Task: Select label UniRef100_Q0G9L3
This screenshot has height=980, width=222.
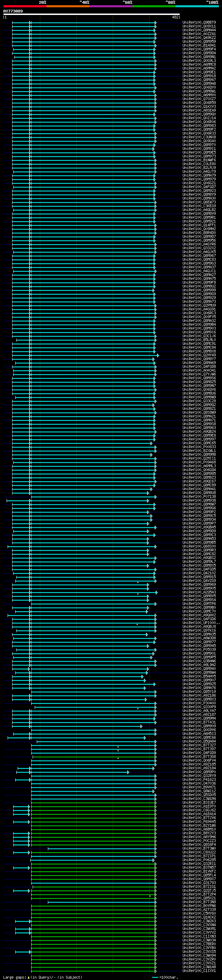Action: [x=199, y=60]
